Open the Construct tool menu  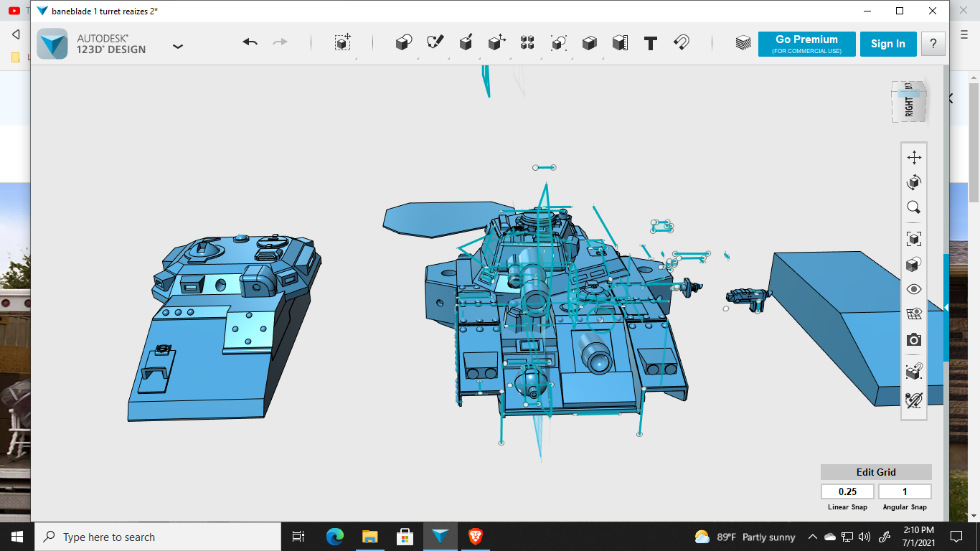click(x=466, y=42)
